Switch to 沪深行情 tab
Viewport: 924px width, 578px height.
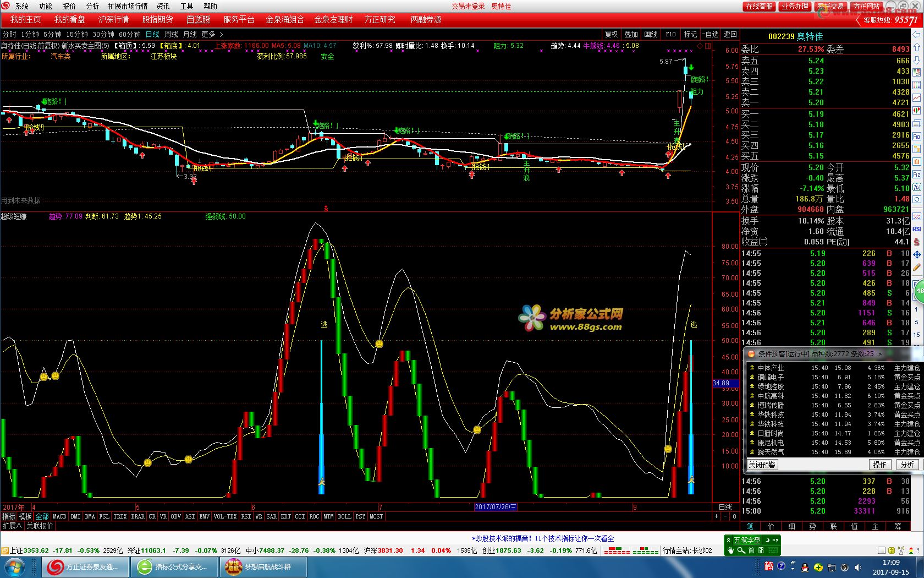[113, 19]
